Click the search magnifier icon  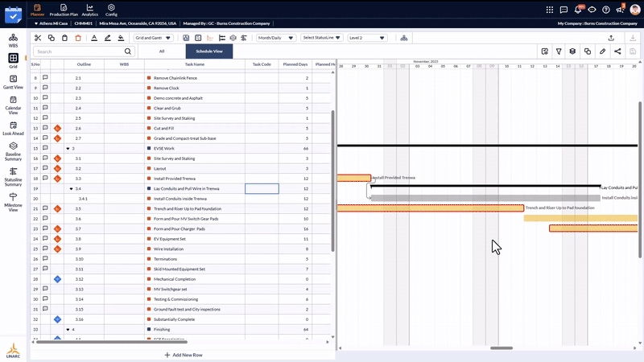pos(128,51)
